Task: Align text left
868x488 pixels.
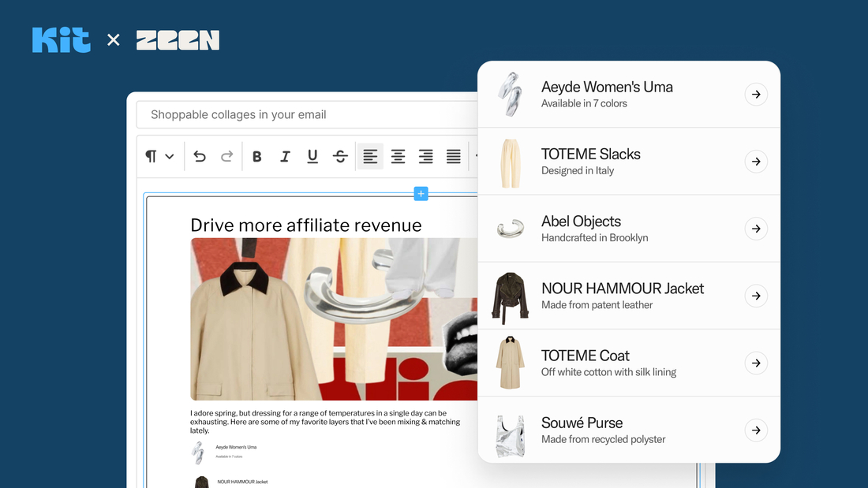Action: [370, 157]
